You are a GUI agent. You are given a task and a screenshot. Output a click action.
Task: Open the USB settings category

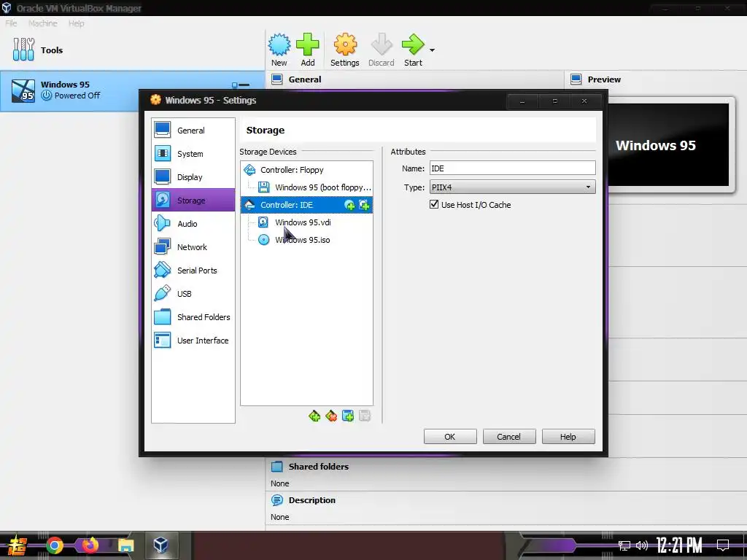[x=193, y=293]
